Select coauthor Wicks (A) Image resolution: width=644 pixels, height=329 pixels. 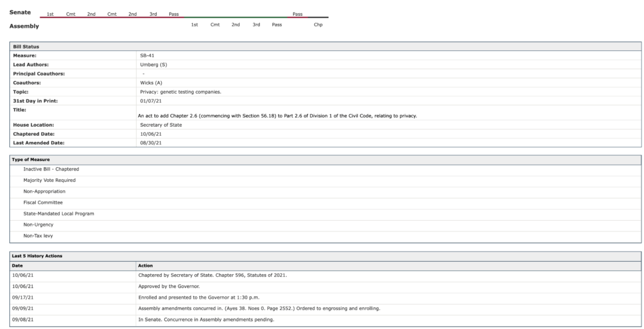pos(151,82)
